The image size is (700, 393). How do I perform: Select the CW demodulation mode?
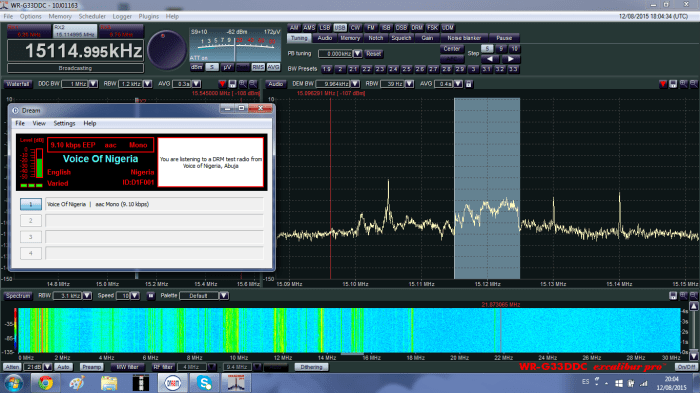(x=355, y=28)
